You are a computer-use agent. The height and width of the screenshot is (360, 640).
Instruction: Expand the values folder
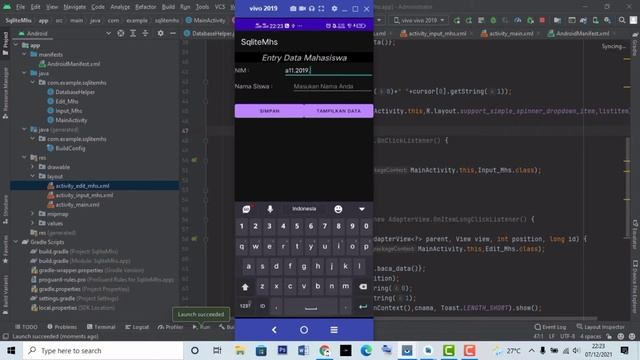[x=33, y=223]
